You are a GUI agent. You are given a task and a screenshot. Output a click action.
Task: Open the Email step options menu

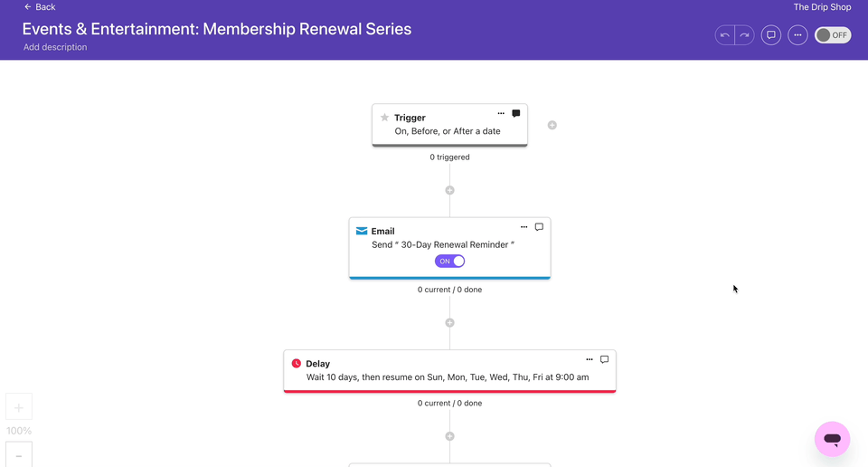[x=524, y=227]
